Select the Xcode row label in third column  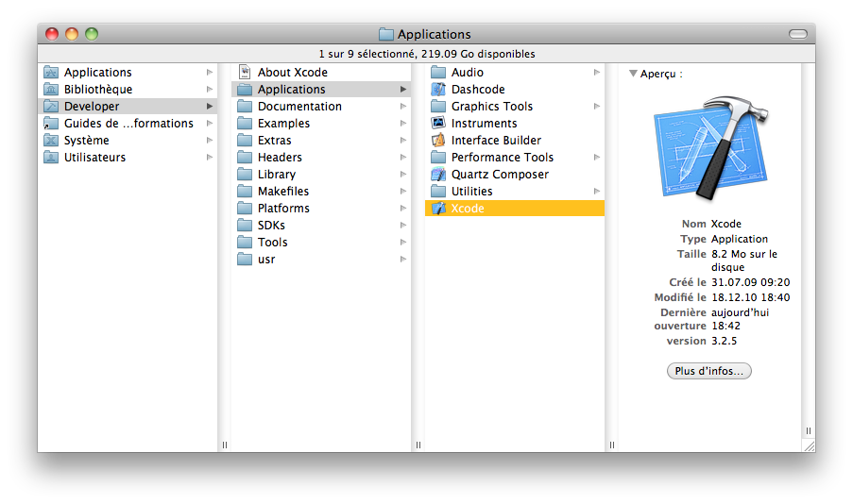(468, 209)
